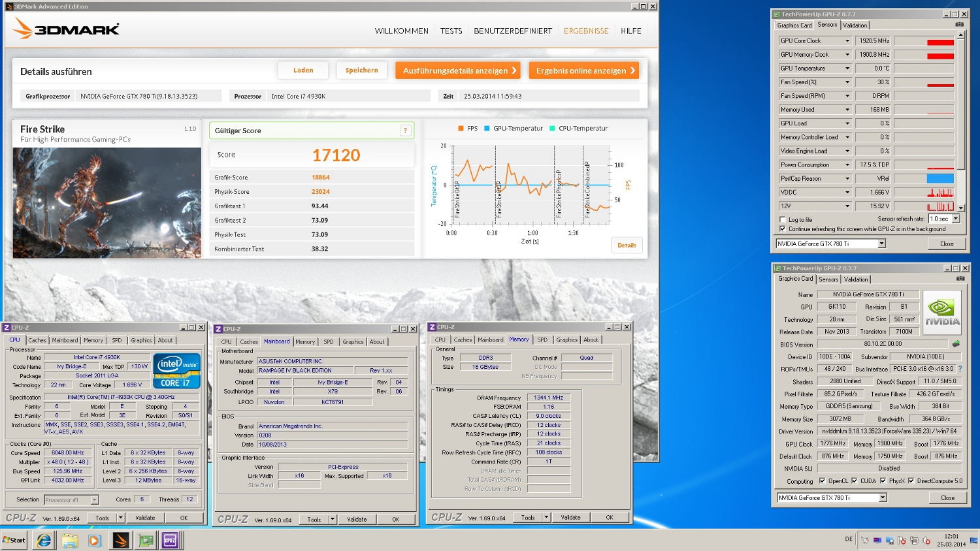
Task: Click the 17120 score value
Action: 336,155
